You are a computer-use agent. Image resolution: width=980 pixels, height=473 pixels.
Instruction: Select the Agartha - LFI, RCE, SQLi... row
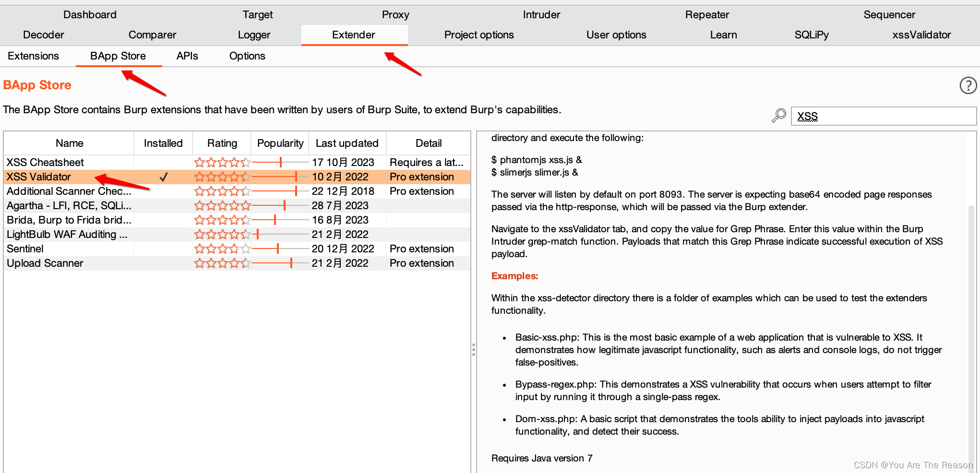[x=237, y=205]
